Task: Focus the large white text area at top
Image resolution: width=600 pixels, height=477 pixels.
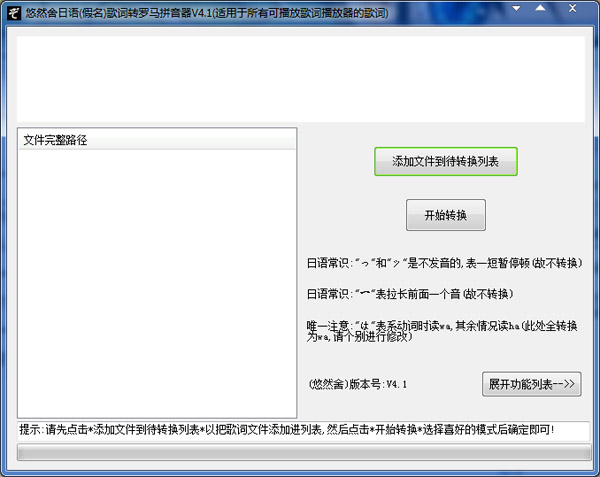Action: (300, 80)
